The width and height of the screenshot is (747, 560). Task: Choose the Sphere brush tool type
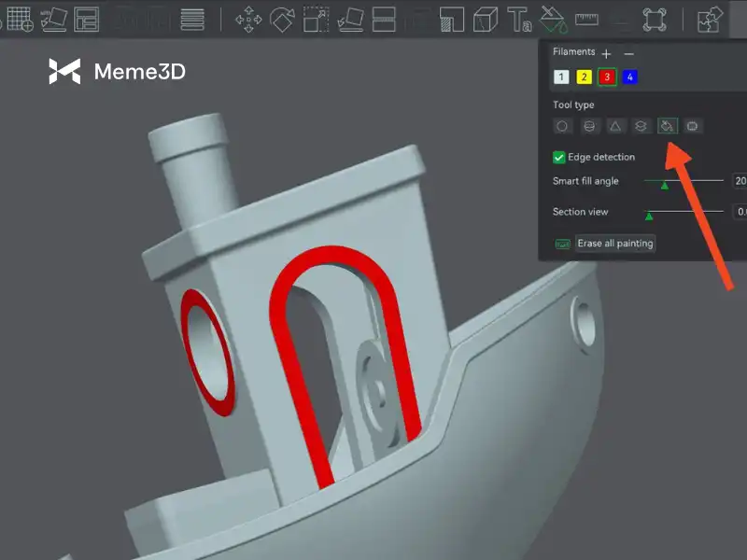tap(588, 126)
